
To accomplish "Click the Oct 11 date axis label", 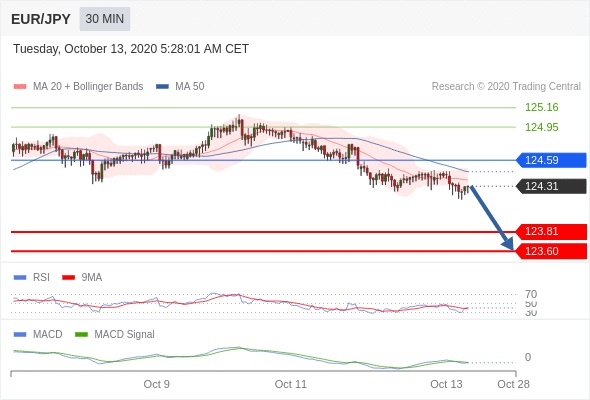I will pyautogui.click(x=291, y=384).
